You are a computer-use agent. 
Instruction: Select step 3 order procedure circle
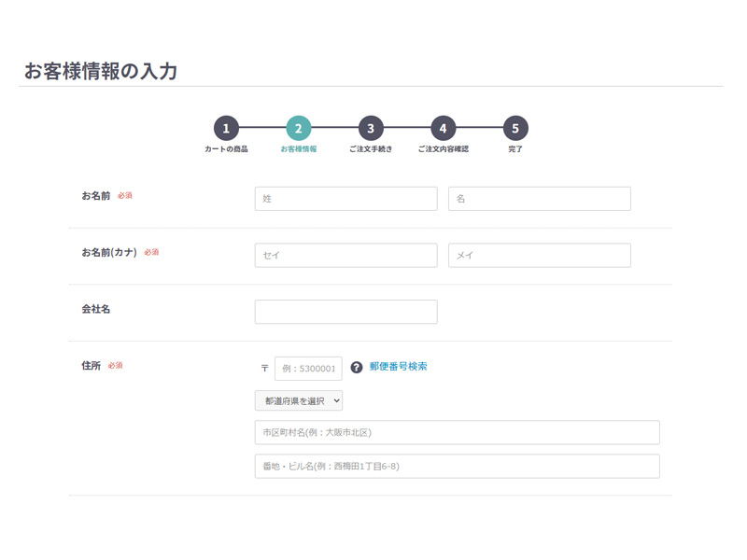[371, 129]
